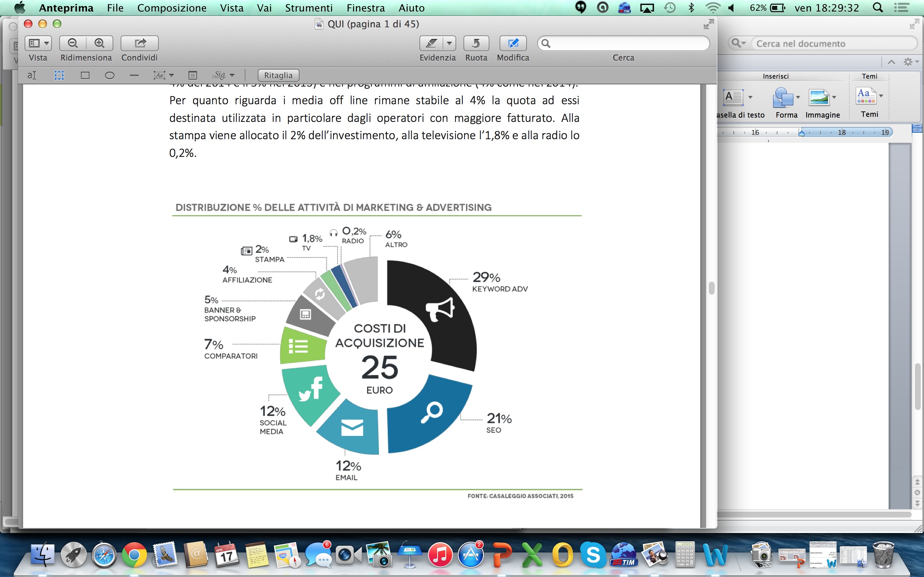Click the Condividi share icon

point(140,43)
